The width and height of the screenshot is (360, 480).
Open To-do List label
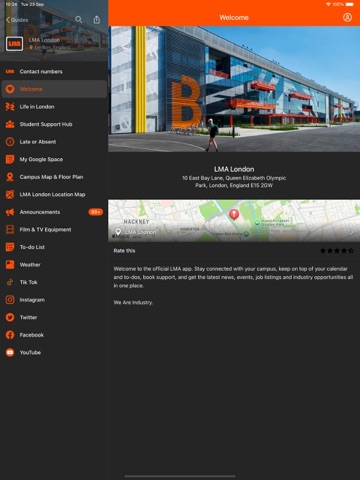click(32, 247)
